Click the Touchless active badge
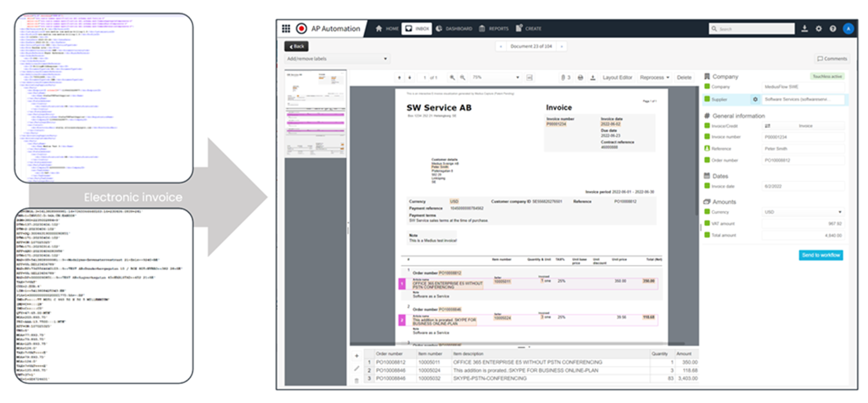 827,76
